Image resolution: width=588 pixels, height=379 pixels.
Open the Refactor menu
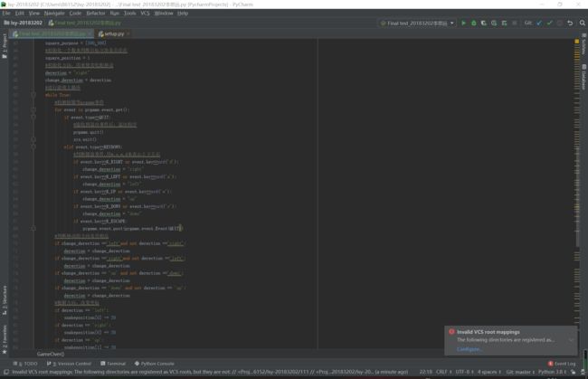click(96, 14)
